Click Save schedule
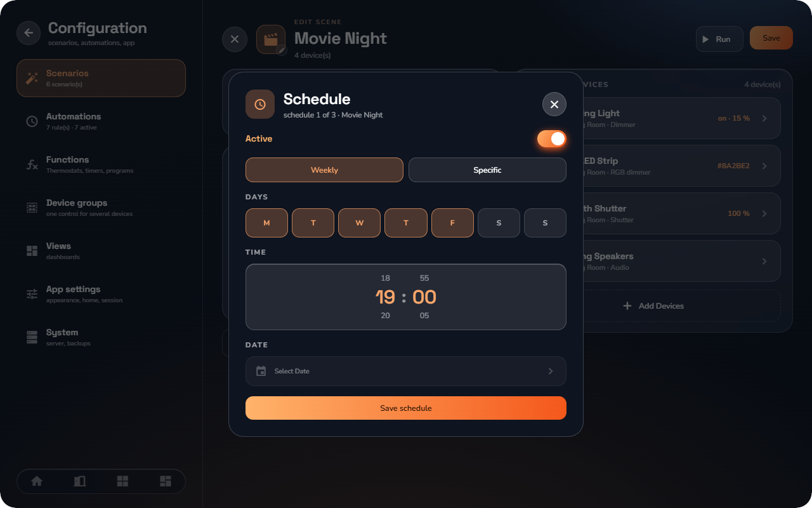 pos(406,408)
